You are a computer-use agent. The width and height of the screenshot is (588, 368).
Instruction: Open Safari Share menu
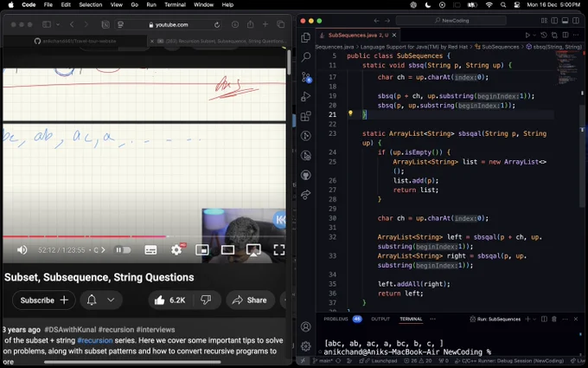click(250, 24)
